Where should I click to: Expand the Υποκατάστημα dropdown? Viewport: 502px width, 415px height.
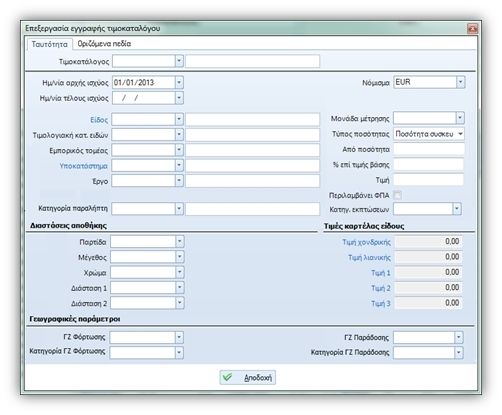click(179, 165)
